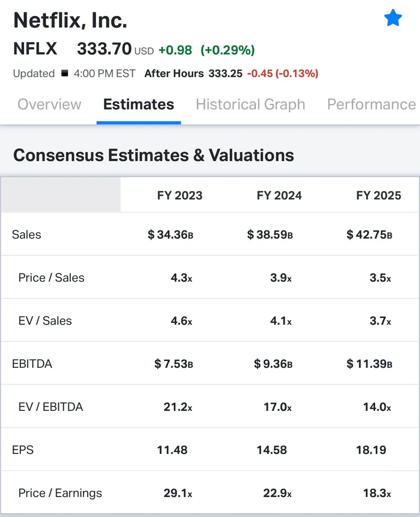Screen dimensions: 420x517
Task: Select the Price / Sales row label
Action: click(x=51, y=278)
